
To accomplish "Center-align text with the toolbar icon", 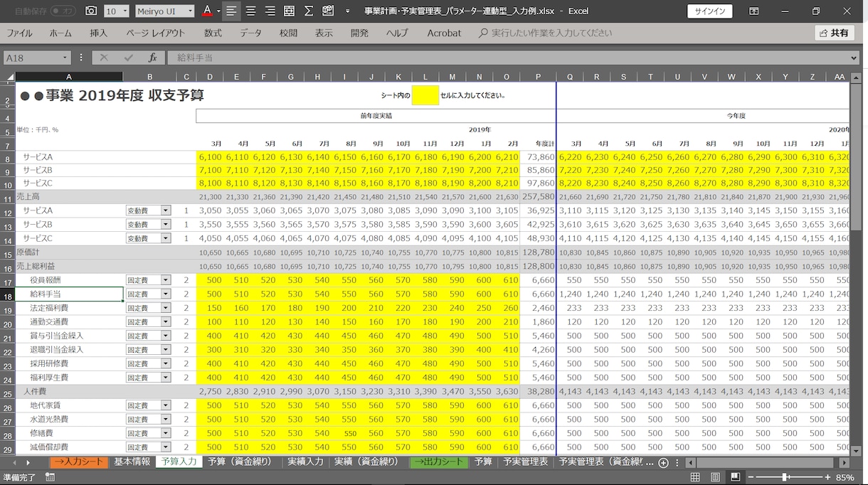I will (251, 11).
